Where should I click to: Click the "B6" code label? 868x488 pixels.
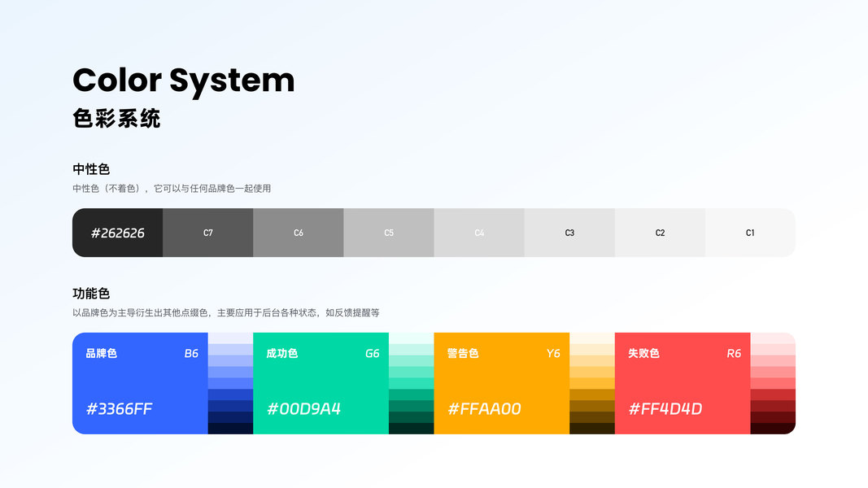point(191,353)
